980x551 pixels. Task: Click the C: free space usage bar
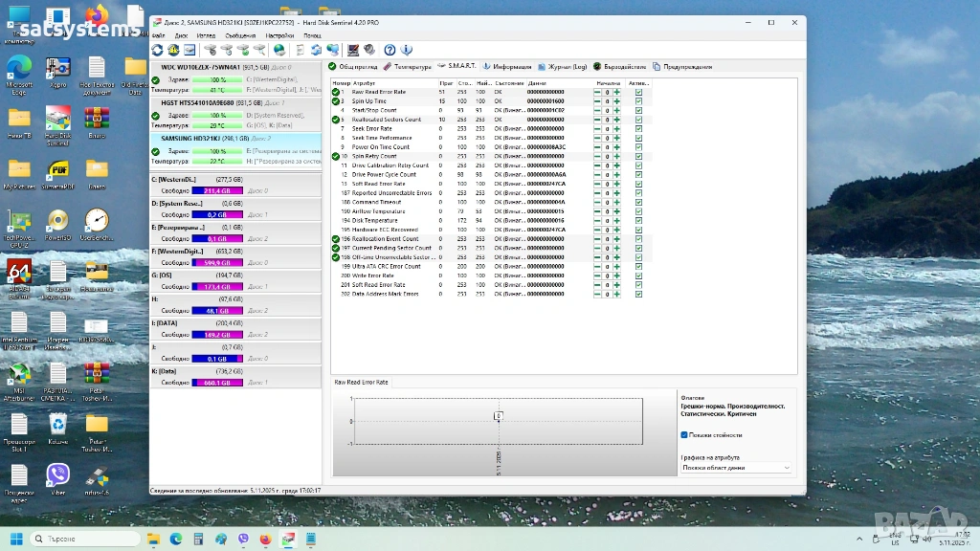(216, 190)
